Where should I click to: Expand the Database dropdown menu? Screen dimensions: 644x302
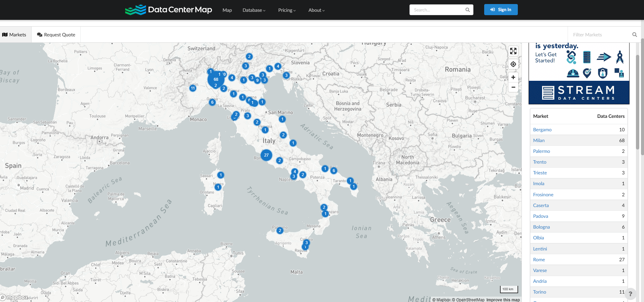[254, 10]
